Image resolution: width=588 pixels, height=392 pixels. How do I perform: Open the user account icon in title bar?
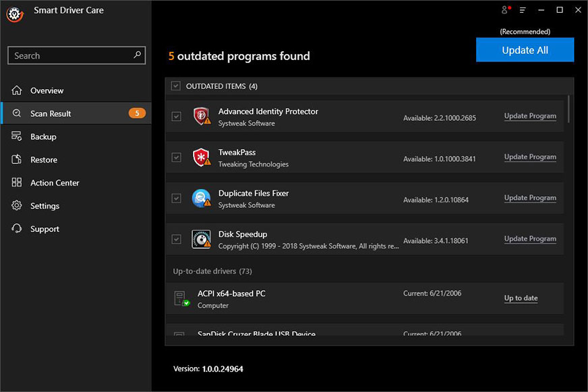click(x=505, y=10)
